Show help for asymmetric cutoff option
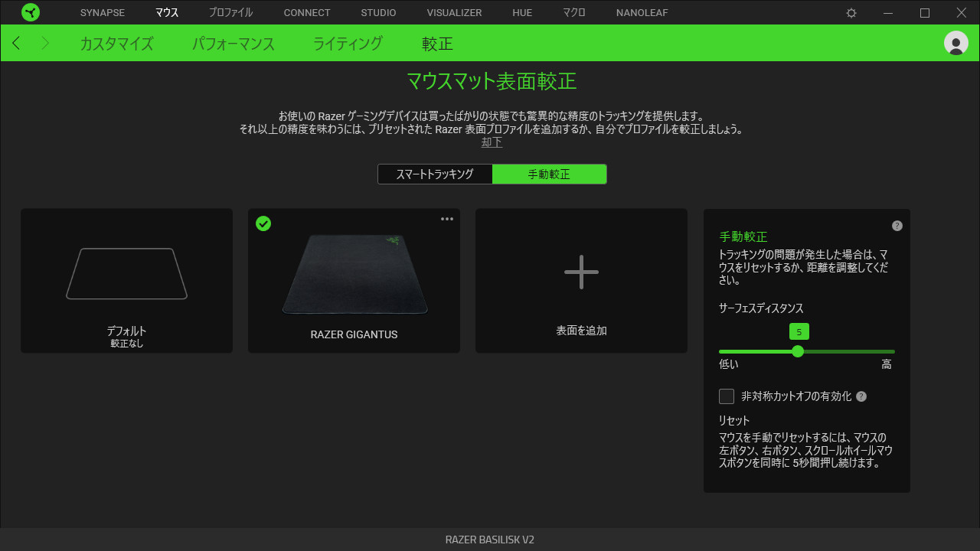The height and width of the screenshot is (551, 980). [x=861, y=396]
